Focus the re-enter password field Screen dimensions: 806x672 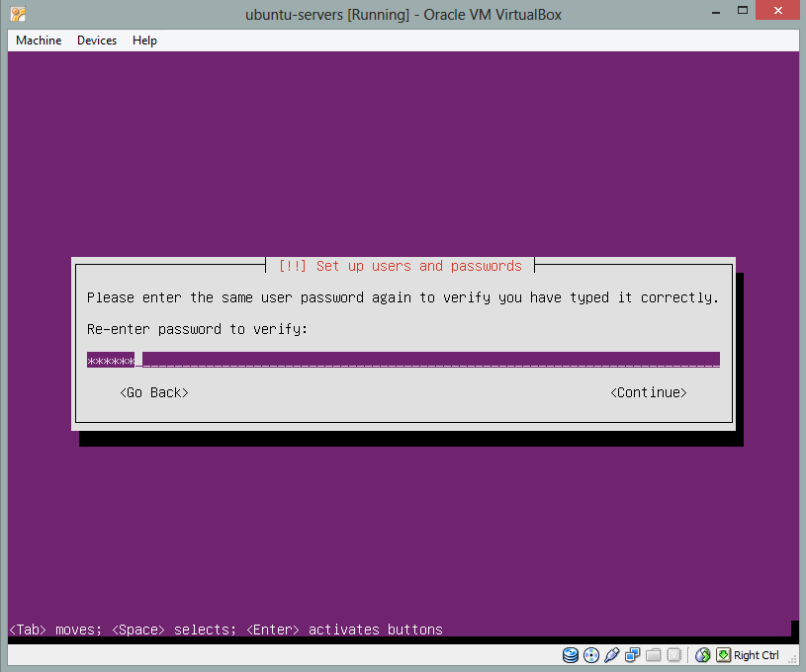point(403,360)
